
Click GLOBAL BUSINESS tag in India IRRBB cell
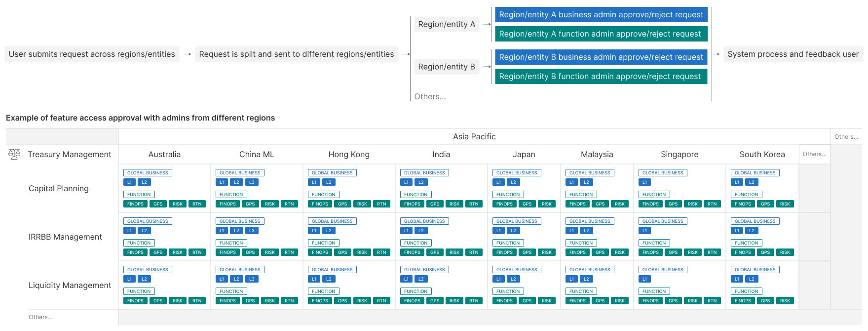click(424, 221)
